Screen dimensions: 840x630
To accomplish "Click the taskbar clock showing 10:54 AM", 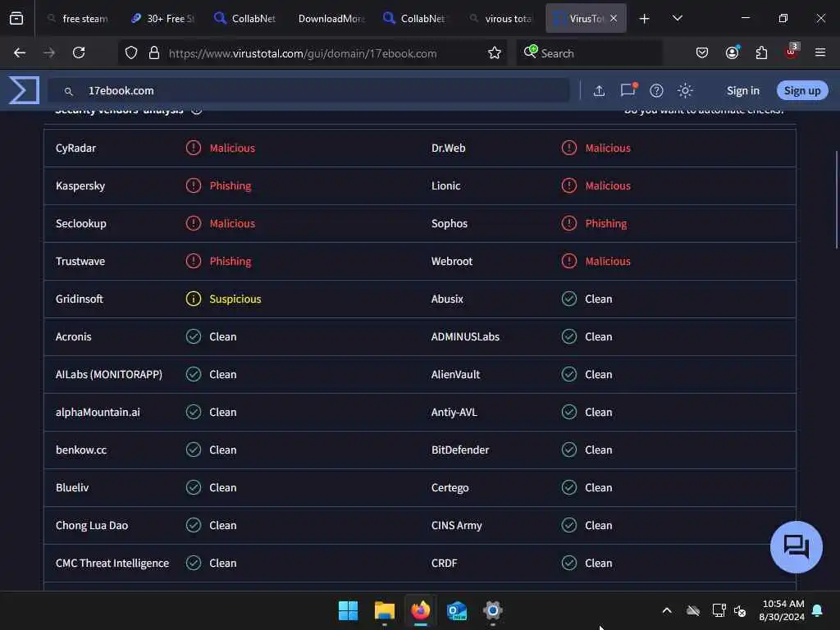I will click(x=782, y=610).
